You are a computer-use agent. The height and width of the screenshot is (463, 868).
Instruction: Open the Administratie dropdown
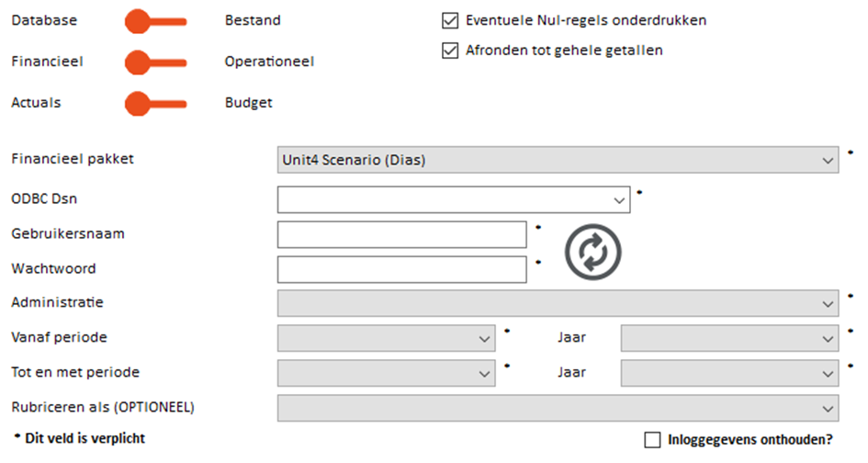(558, 303)
